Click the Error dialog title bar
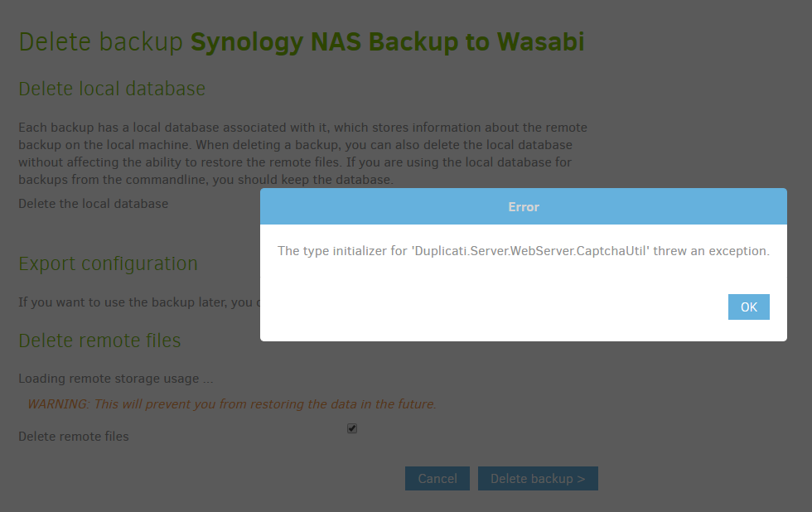 click(x=523, y=205)
